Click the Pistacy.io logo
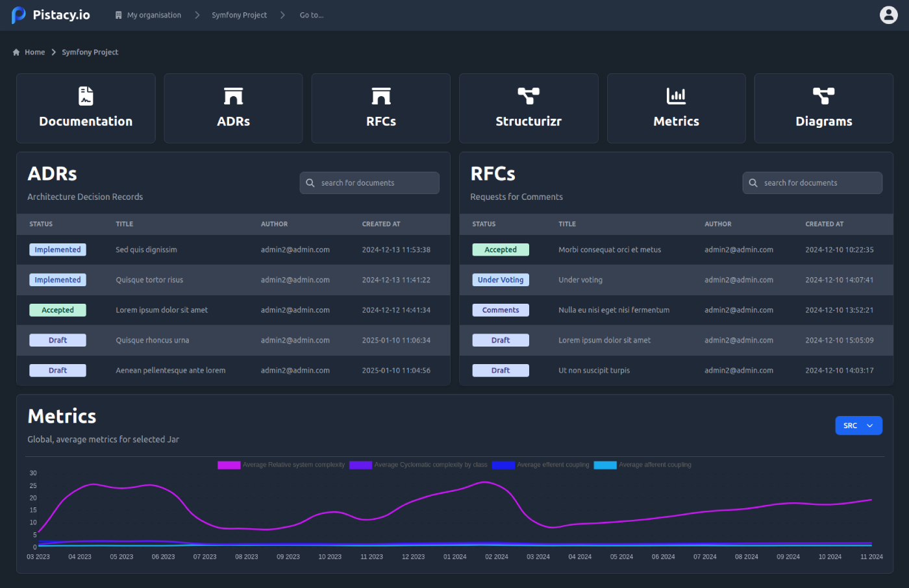 [51, 14]
